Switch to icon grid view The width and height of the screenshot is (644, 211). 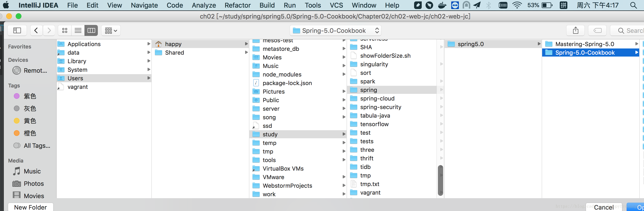pos(65,30)
